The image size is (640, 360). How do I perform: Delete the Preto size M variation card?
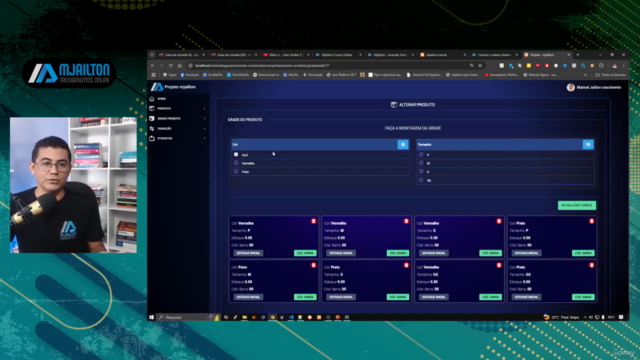click(313, 265)
